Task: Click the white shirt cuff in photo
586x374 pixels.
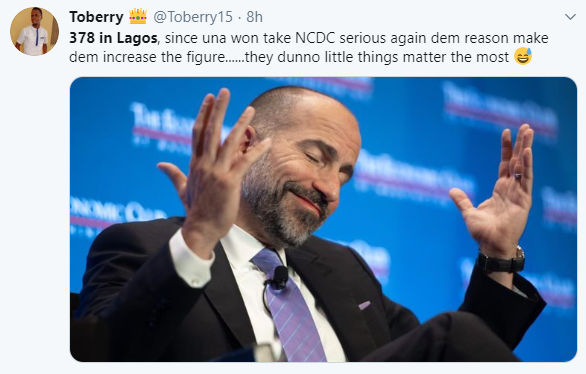Action: tap(191, 262)
